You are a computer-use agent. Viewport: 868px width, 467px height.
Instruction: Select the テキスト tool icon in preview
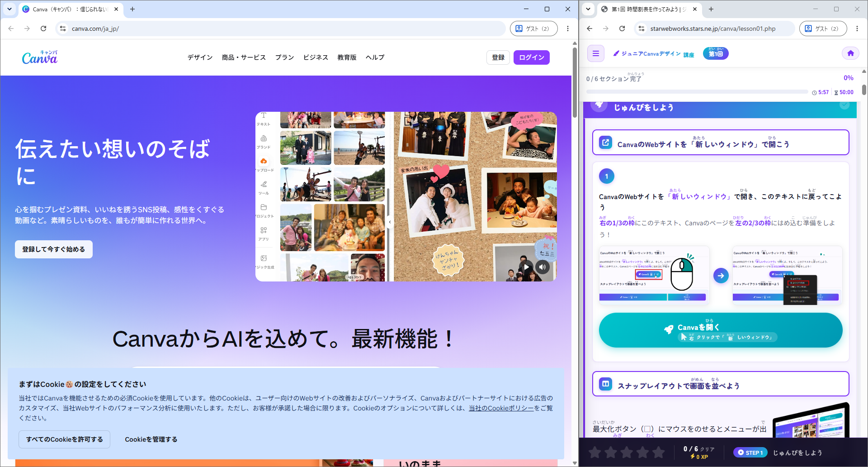[264, 119]
